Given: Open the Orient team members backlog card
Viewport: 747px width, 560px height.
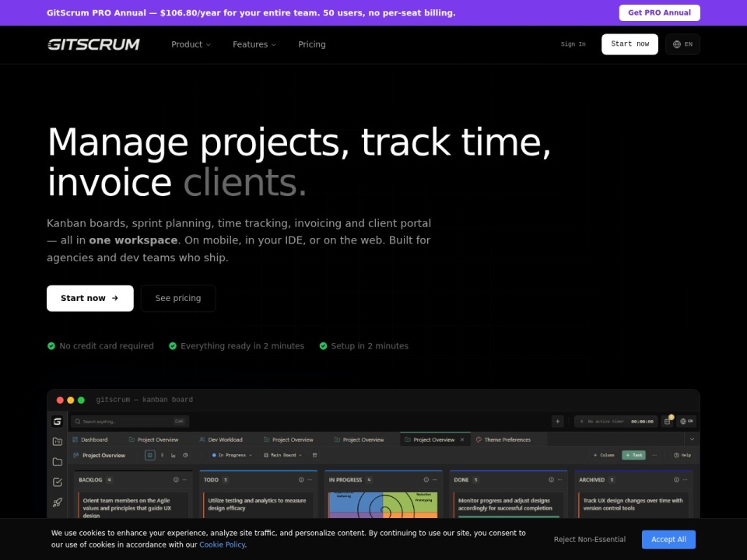Looking at the screenshot, I should tap(133, 506).
